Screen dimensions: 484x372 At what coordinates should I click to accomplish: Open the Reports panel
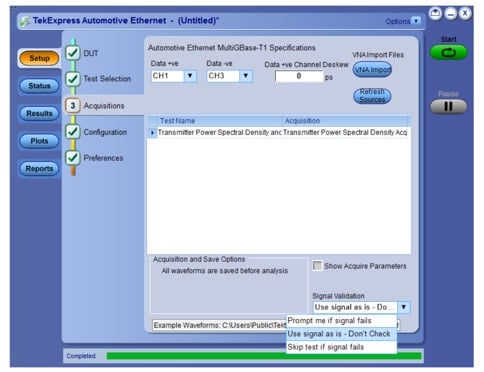click(x=39, y=169)
